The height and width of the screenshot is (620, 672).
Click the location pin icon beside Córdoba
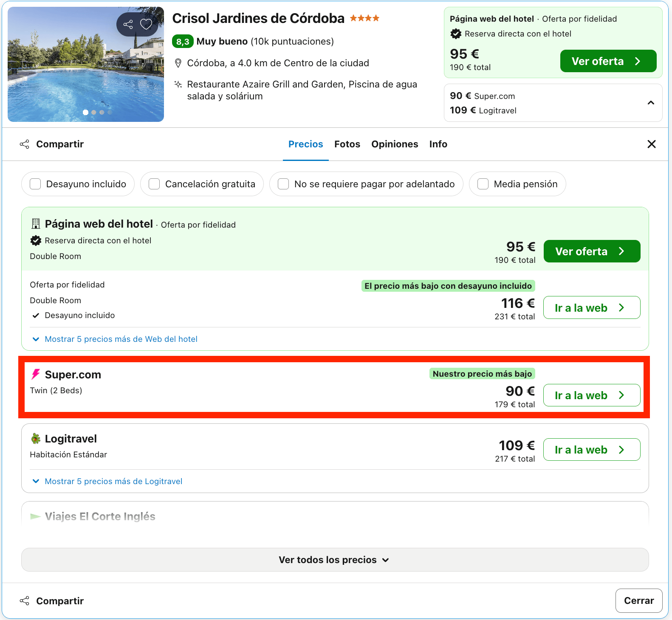click(x=178, y=63)
